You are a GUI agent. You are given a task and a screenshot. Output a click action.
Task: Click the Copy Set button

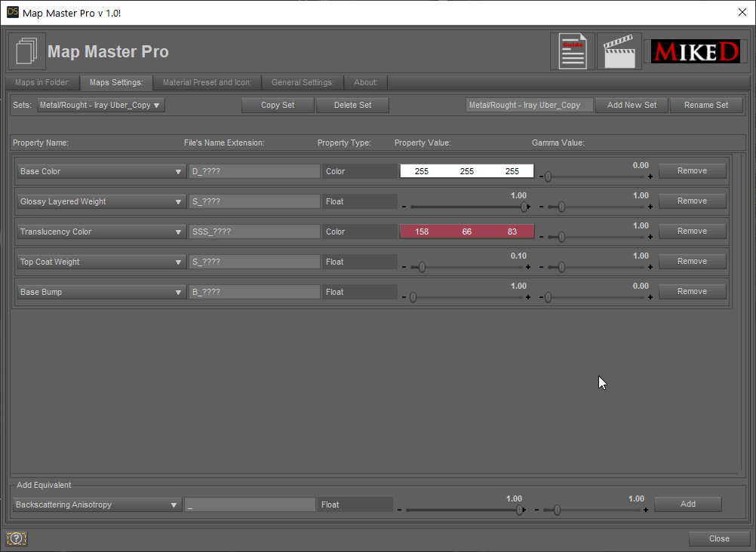pyautogui.click(x=278, y=105)
